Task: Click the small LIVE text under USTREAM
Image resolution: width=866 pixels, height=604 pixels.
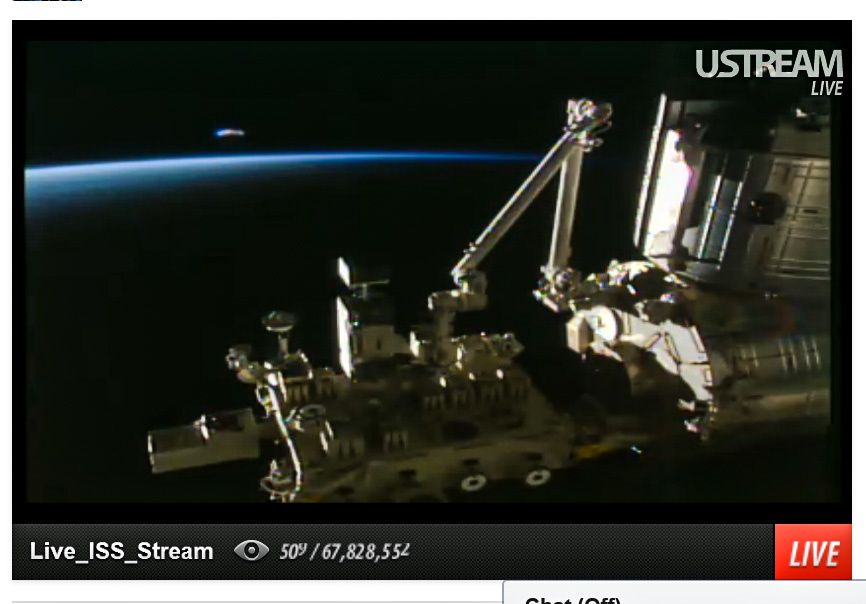Action: click(x=826, y=89)
